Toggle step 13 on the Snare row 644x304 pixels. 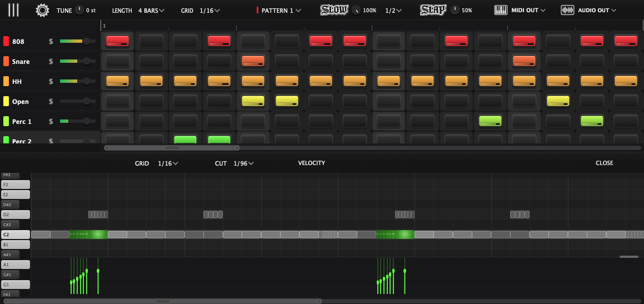pos(525,61)
